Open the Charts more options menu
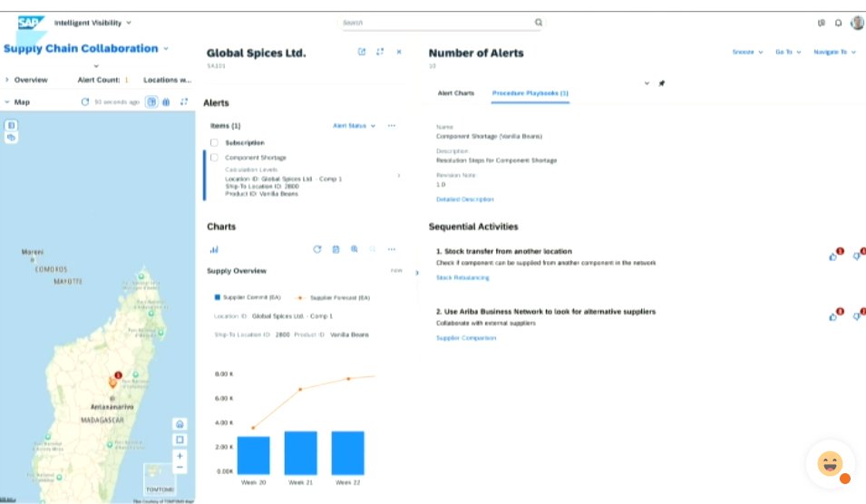Screen dimensions: 866x504 pyautogui.click(x=392, y=249)
